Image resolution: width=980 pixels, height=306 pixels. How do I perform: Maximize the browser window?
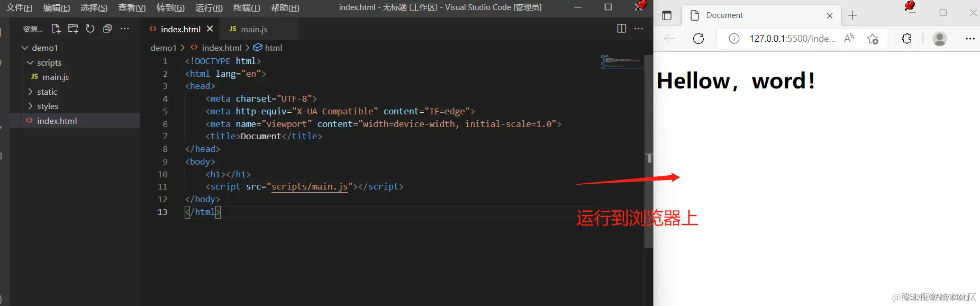943,13
